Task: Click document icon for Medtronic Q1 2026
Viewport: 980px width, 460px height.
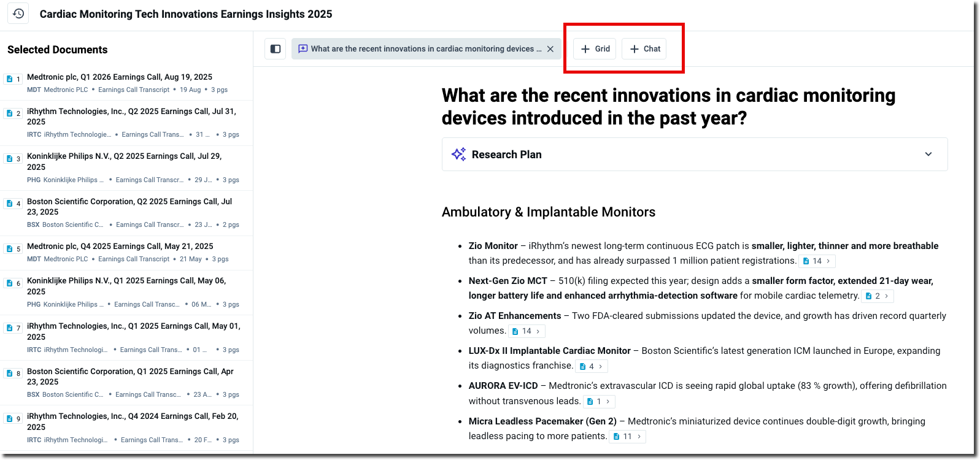Action: [10, 79]
